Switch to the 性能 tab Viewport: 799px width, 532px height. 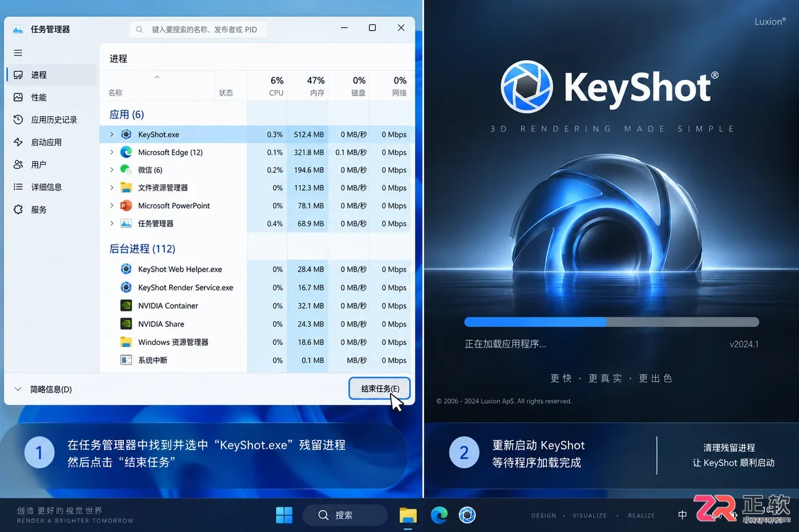[52, 97]
